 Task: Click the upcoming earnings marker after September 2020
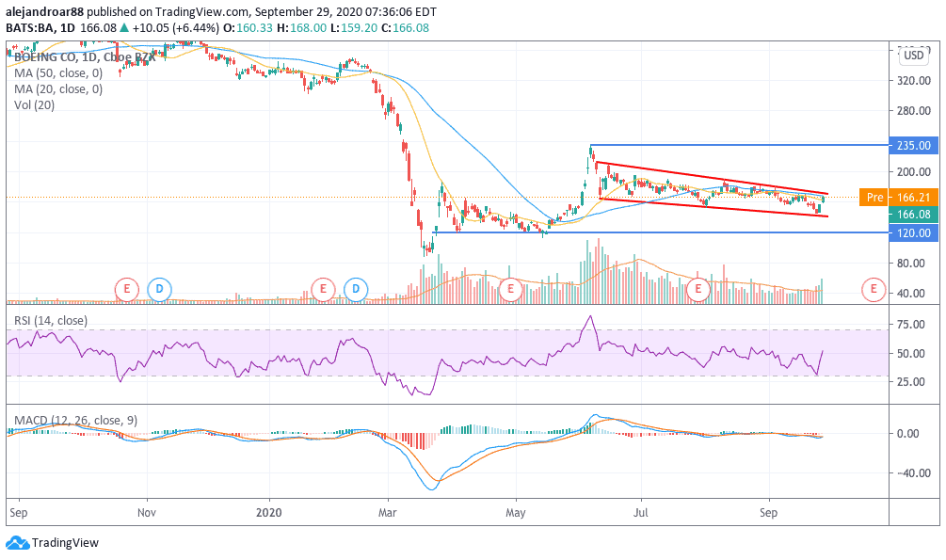tap(873, 289)
